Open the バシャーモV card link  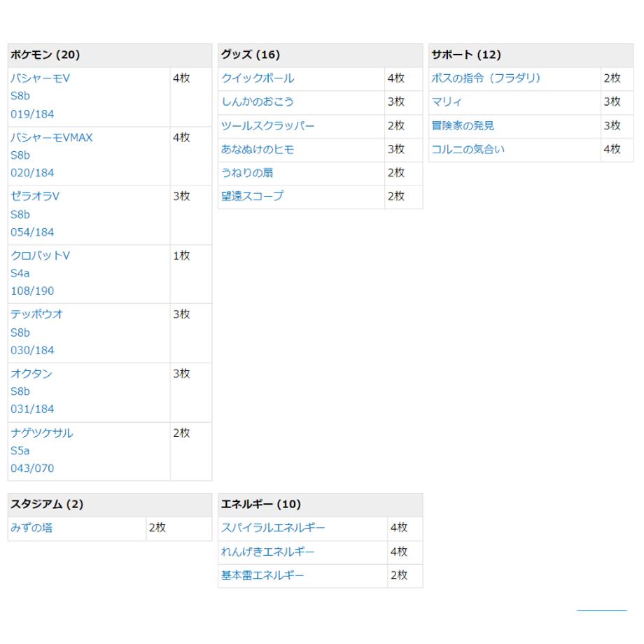click(41, 78)
